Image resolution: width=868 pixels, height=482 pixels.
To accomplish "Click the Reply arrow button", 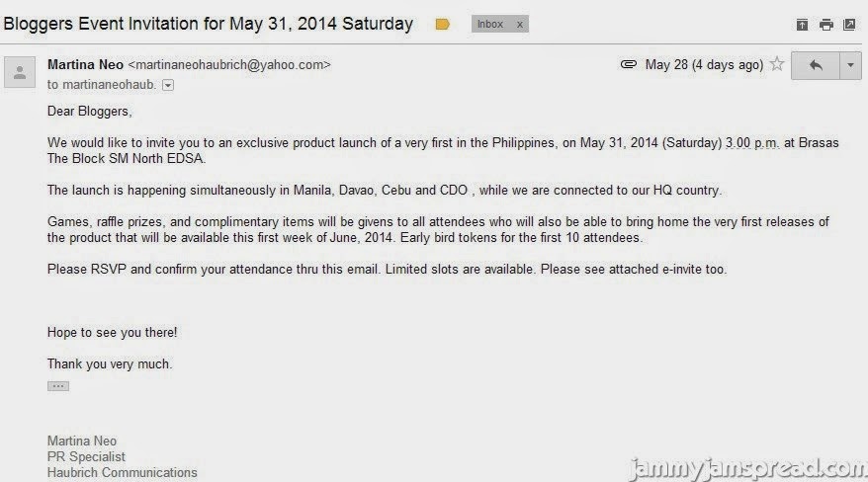I will pyautogui.click(x=816, y=65).
